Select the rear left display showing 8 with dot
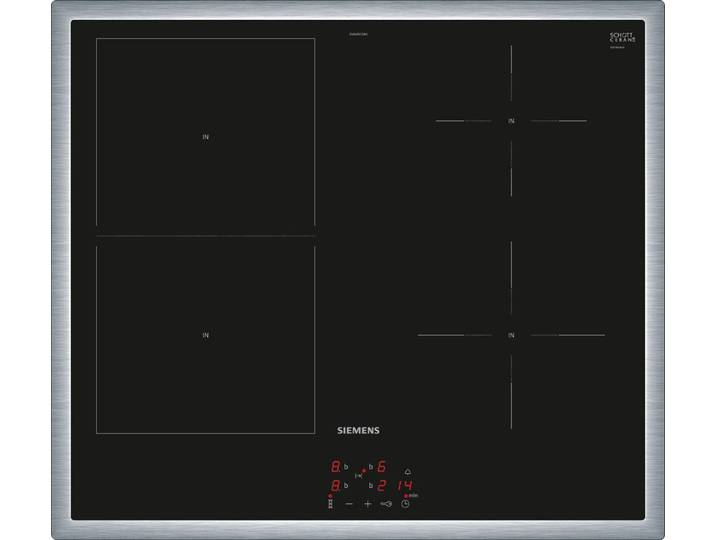The height and width of the screenshot is (540, 716). click(336, 467)
